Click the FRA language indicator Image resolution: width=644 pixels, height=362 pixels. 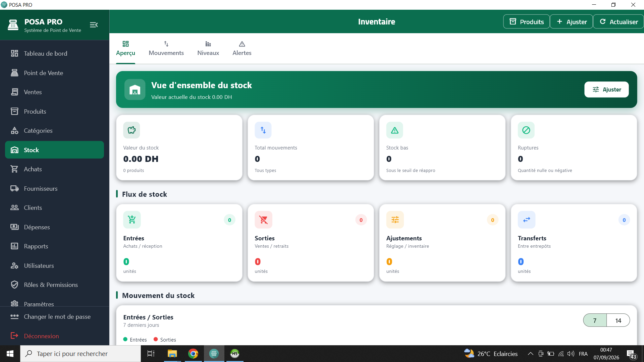[x=583, y=354]
